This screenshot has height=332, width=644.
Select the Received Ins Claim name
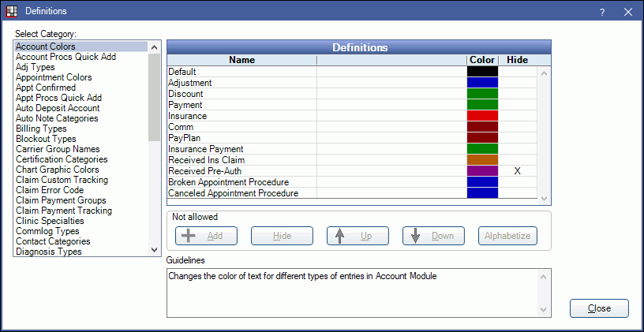click(207, 160)
